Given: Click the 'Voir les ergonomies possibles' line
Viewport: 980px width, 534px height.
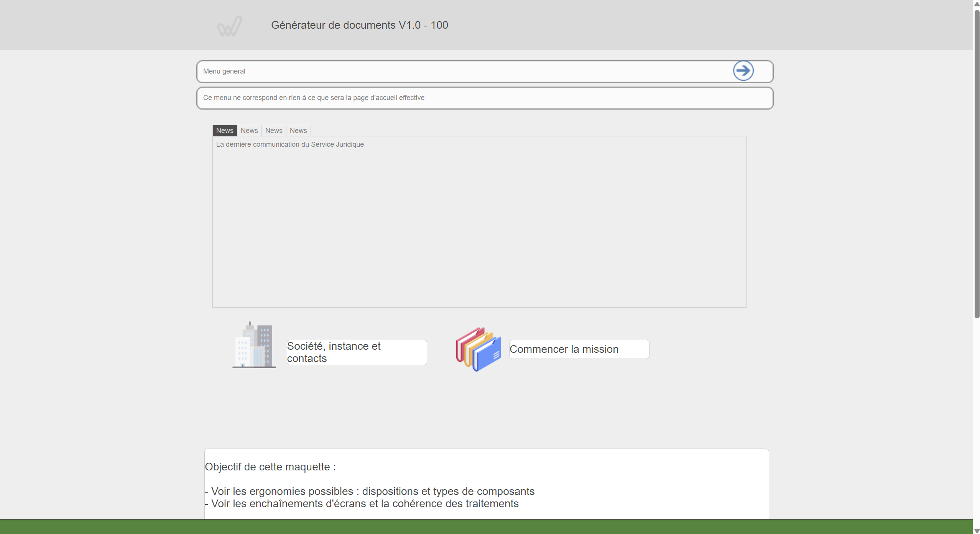Looking at the screenshot, I should pyautogui.click(x=370, y=491).
